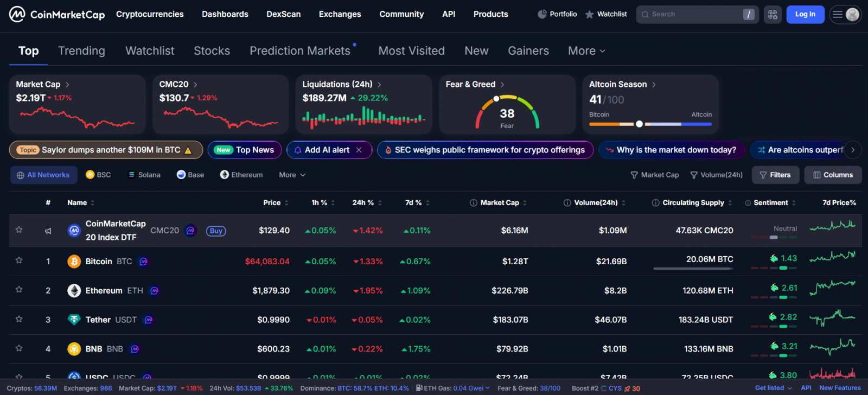
Task: Click the CoinMarketCap logo
Action: pos(57,14)
